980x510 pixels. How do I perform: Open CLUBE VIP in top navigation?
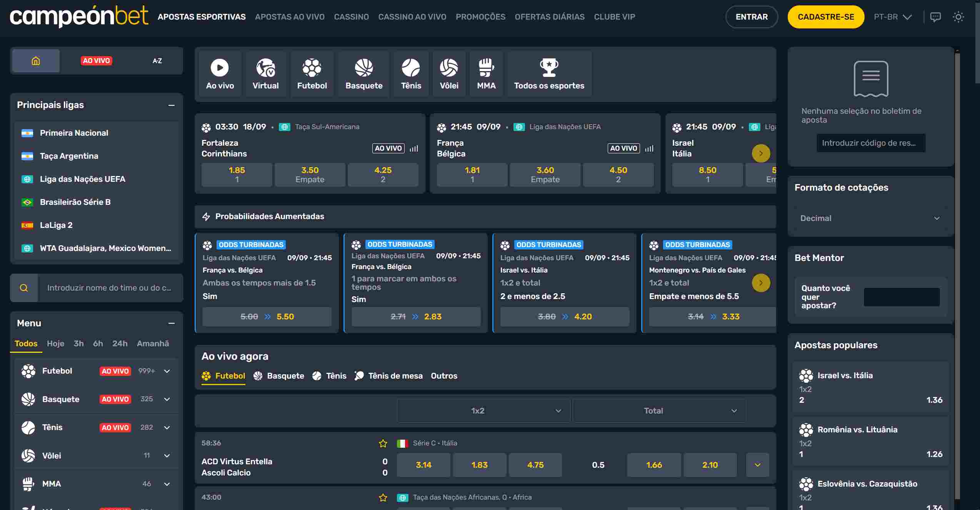(614, 17)
